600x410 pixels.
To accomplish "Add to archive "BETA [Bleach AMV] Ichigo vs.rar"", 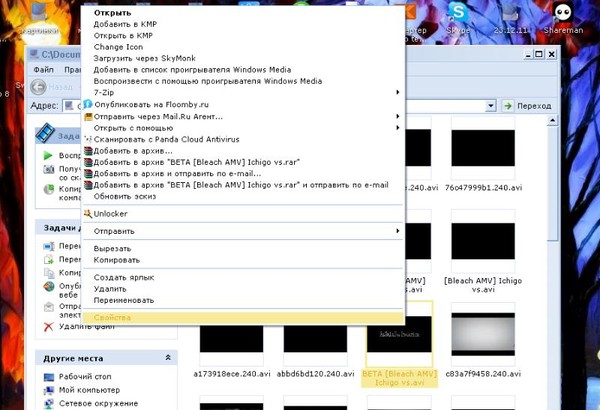I will [196, 162].
